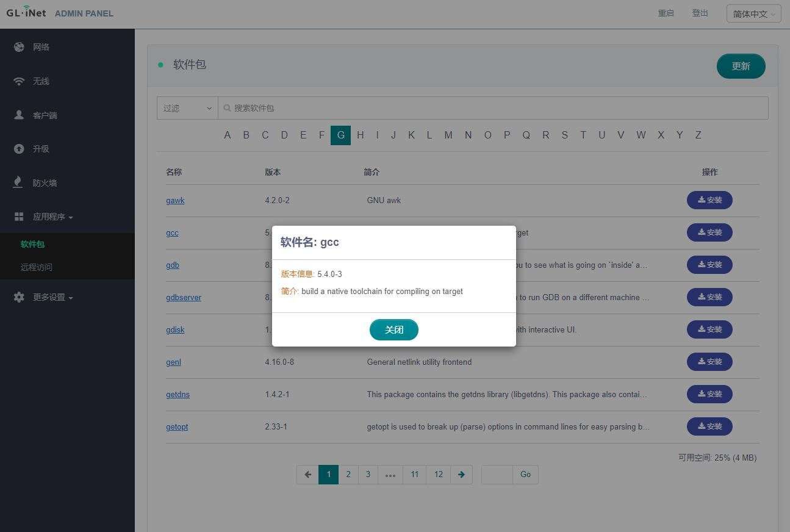Image resolution: width=790 pixels, height=532 pixels.
Task: Go to next page with right arrow
Action: click(461, 475)
